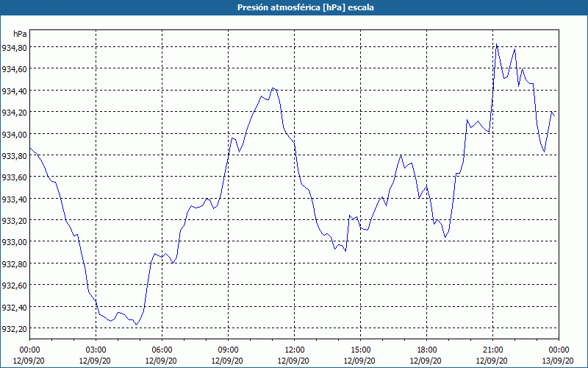Click the 933,40 y-axis label
Screen dimensions: 588x368
pos(13,199)
